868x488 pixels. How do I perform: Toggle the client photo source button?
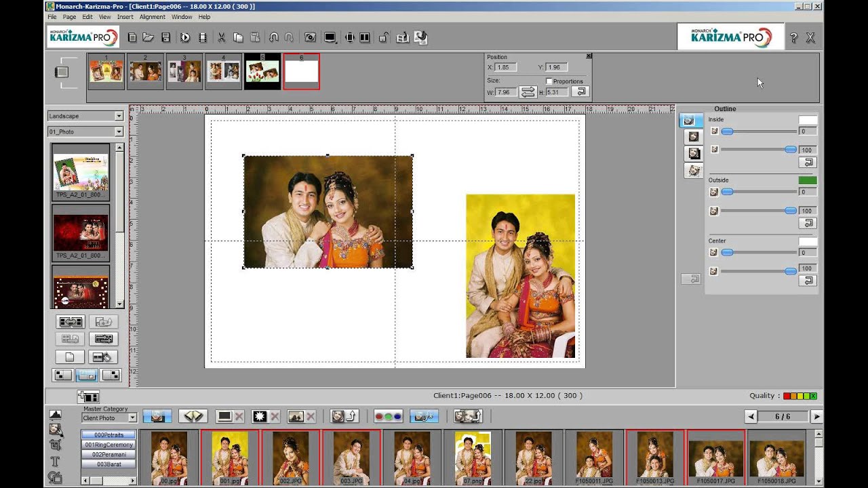[157, 416]
